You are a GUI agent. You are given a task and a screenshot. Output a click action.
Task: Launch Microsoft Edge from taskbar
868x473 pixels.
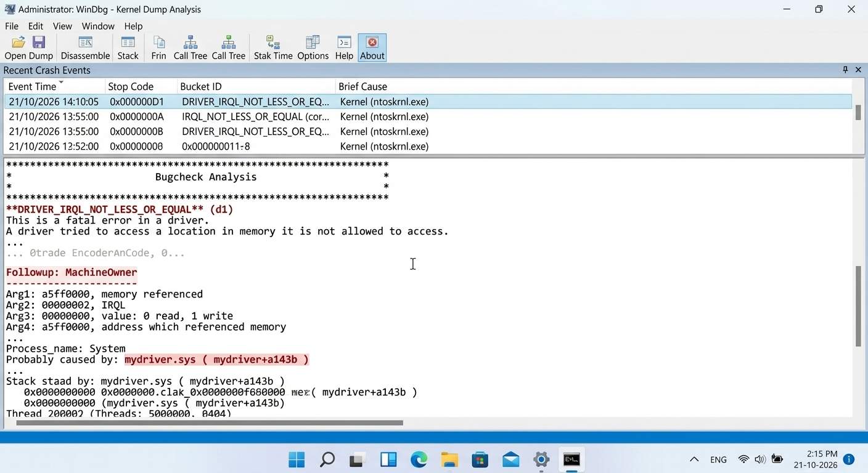[419, 459]
